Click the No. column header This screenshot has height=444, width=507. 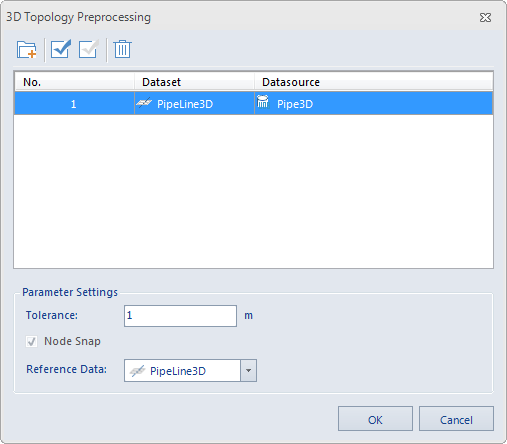pos(74,82)
